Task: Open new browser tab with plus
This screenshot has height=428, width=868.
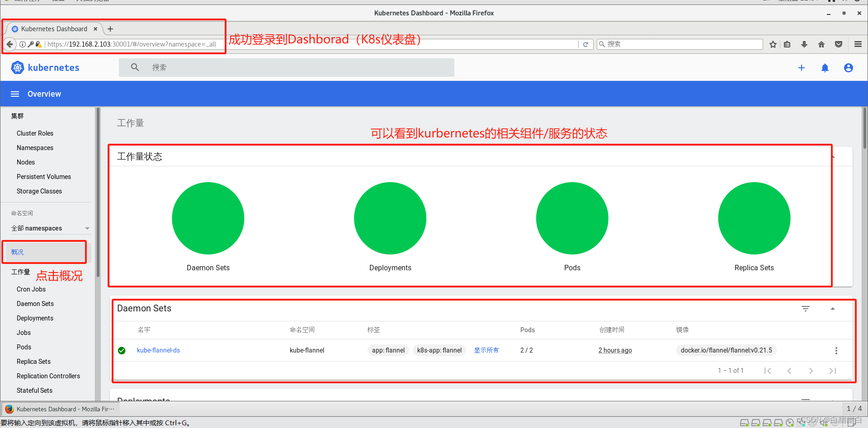Action: (x=110, y=29)
